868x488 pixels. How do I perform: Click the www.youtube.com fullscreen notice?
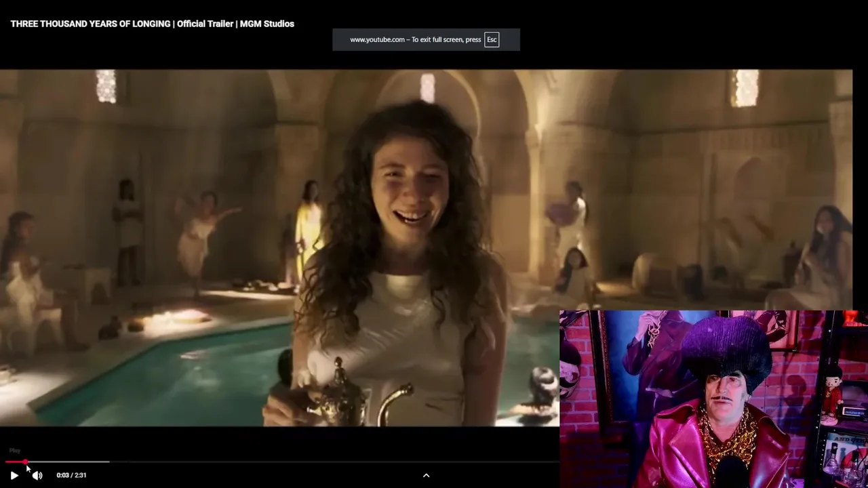tap(426, 39)
